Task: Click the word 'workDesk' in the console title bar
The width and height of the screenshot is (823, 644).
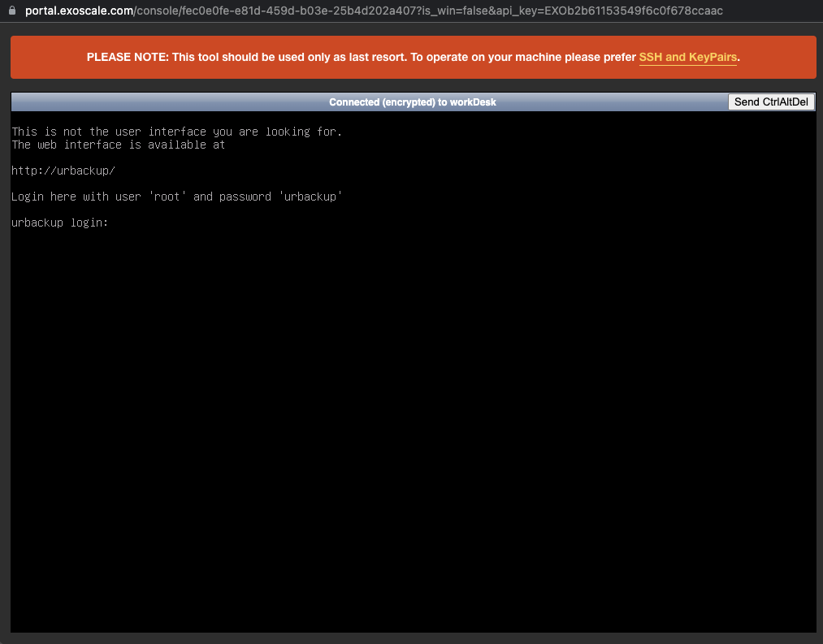Action: coord(473,102)
